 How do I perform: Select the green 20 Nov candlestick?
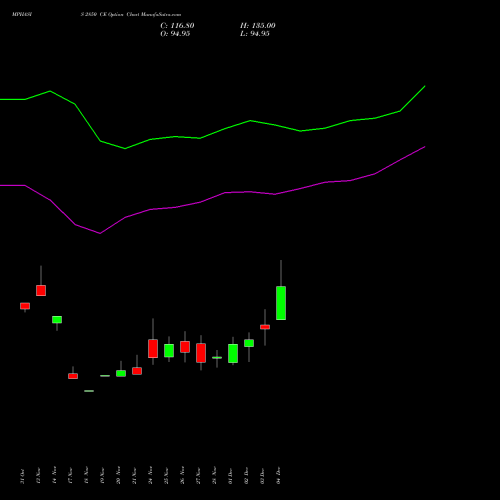click(121, 373)
